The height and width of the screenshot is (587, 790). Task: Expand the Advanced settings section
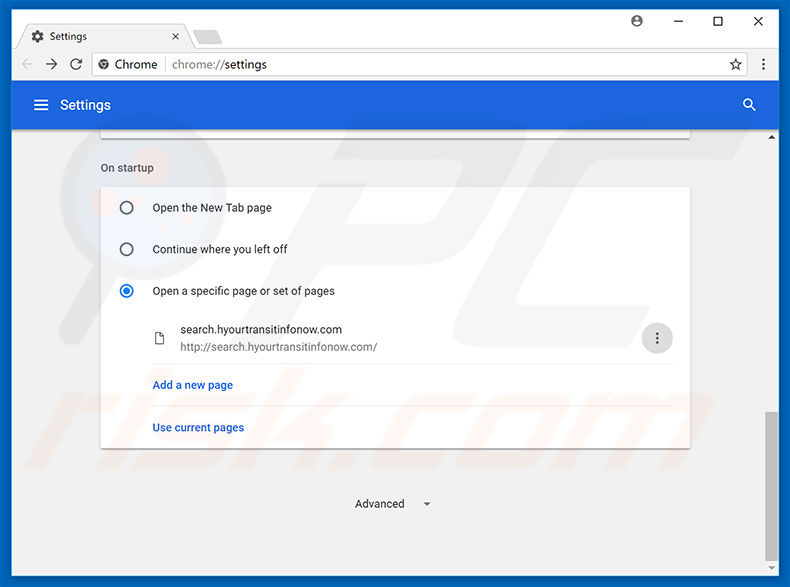[x=393, y=504]
